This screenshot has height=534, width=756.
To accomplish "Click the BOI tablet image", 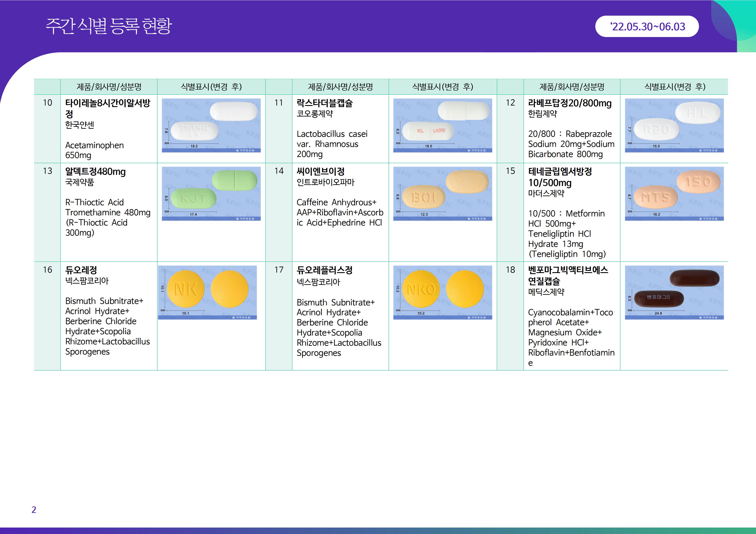I will tap(442, 193).
